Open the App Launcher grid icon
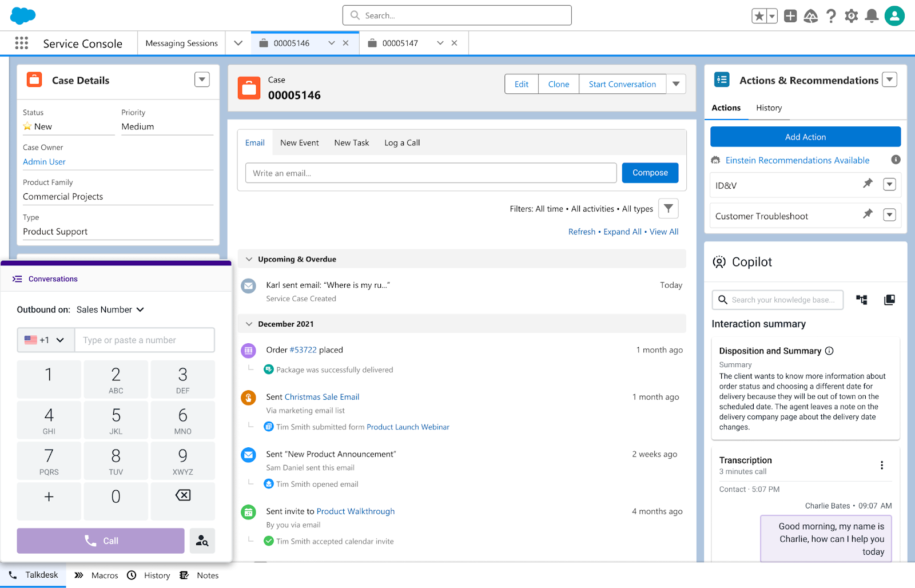 [x=22, y=43]
